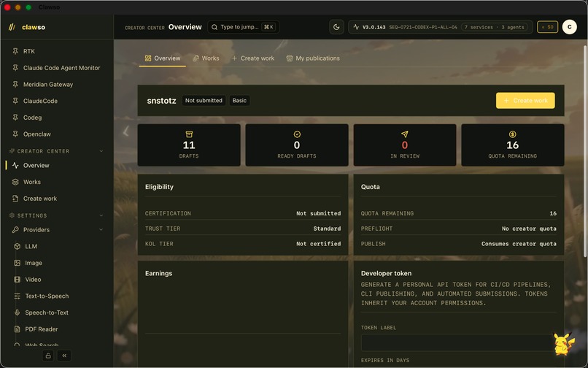
Task: Click the pin icon next to Openclaw
Action: tap(15, 134)
